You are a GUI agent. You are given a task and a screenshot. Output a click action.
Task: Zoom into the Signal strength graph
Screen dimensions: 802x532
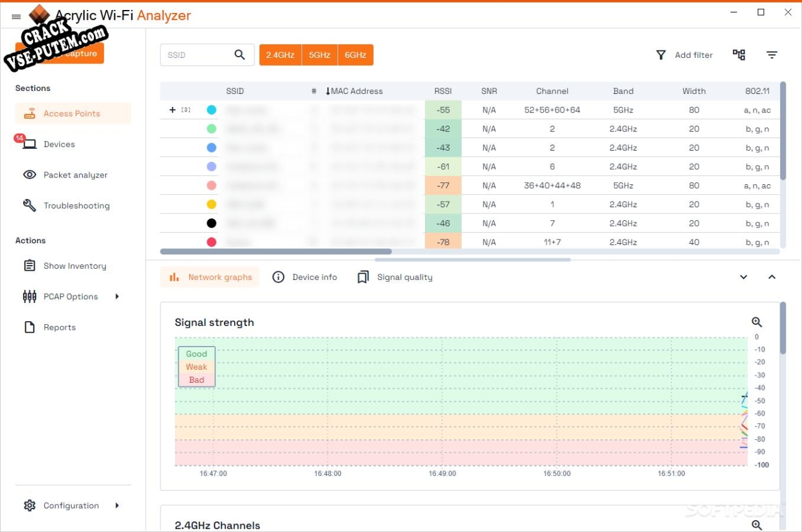[757, 322]
